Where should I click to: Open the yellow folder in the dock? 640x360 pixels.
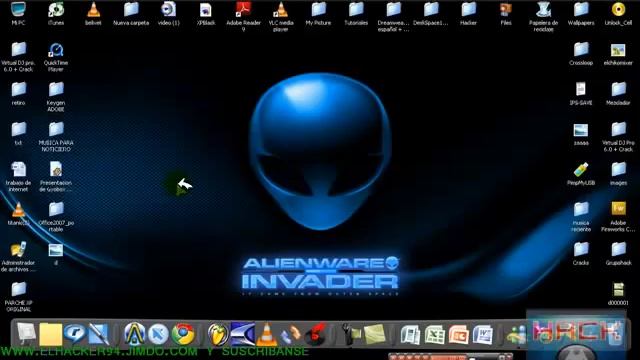click(51, 335)
